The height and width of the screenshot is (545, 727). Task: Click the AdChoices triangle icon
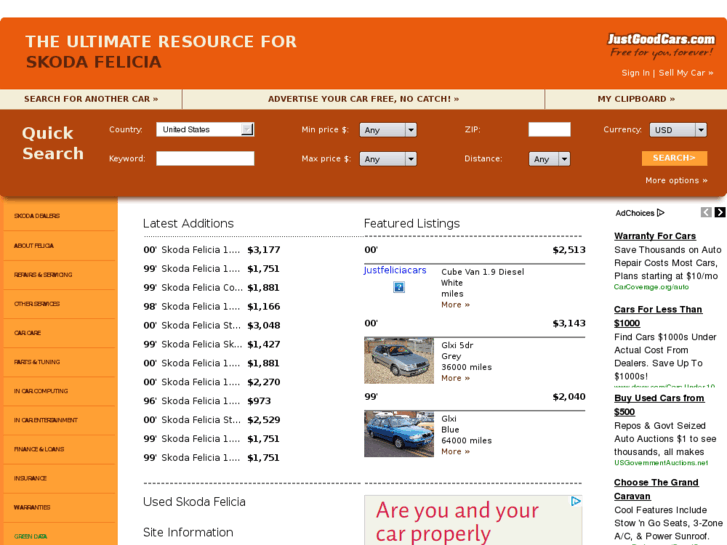pos(661,213)
